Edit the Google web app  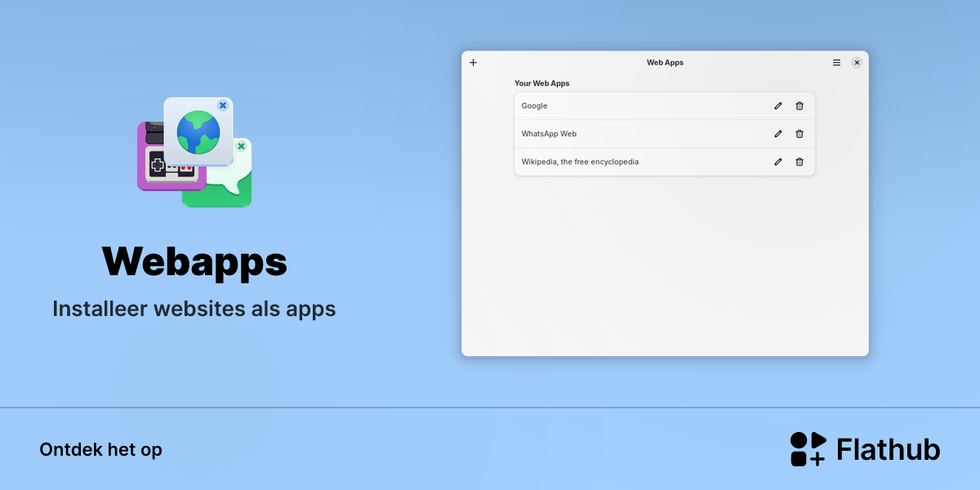click(x=778, y=106)
